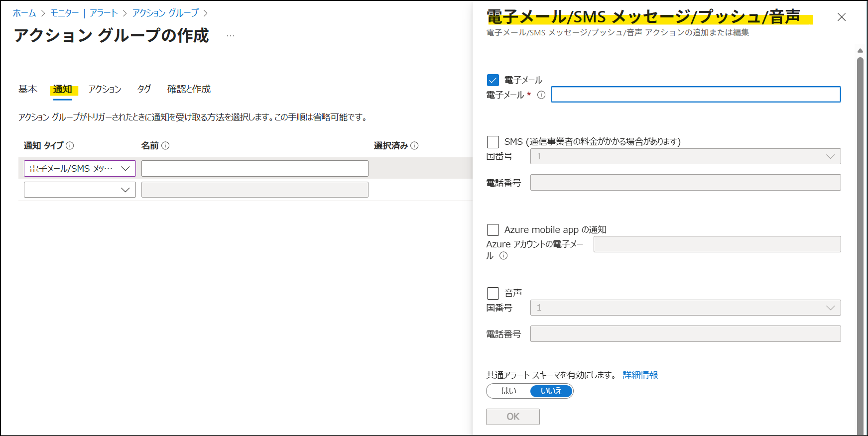Click the second-row 名前 input field
The height and width of the screenshot is (436, 868).
[255, 190]
